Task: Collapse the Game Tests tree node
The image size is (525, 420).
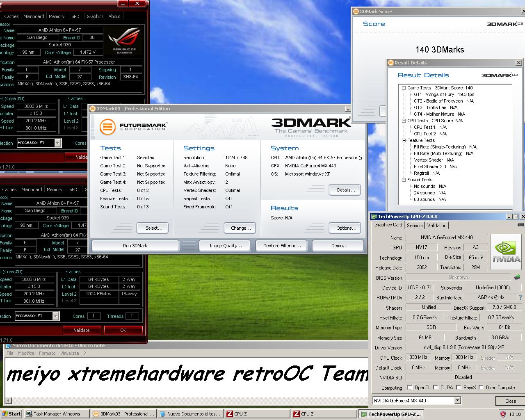Action: pos(404,88)
